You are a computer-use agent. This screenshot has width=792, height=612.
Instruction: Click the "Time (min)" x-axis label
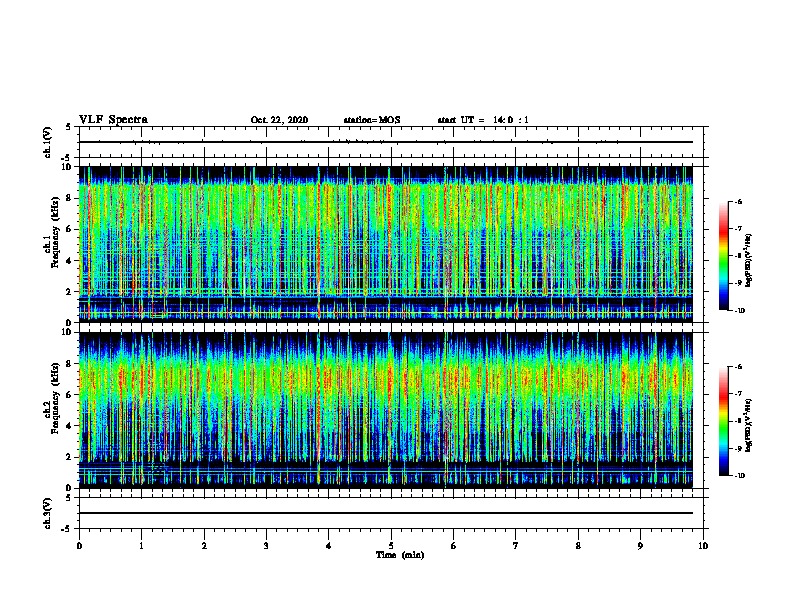(400, 555)
